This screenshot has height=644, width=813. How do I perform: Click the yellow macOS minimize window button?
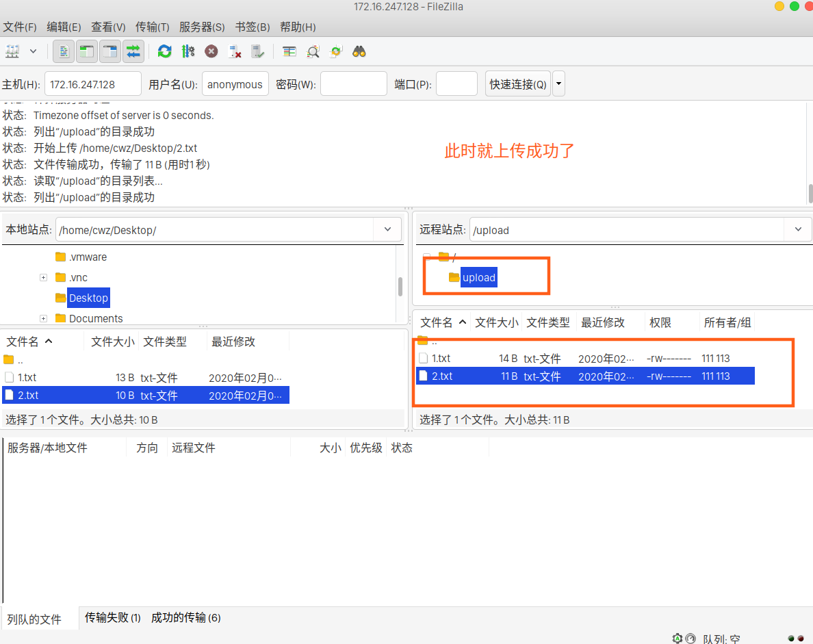(x=779, y=6)
